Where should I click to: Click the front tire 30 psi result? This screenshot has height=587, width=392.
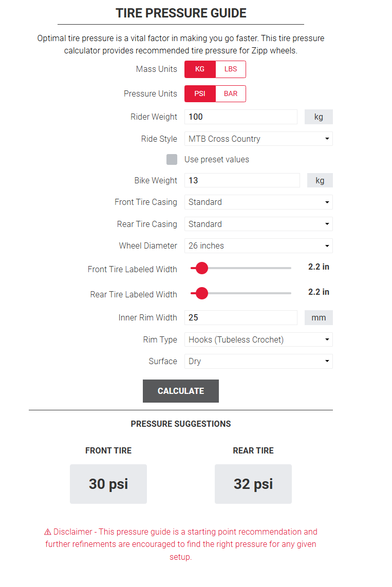[x=108, y=484]
